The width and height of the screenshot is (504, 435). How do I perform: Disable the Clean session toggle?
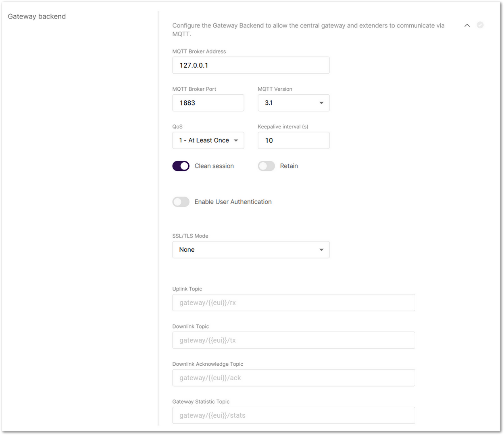point(181,166)
